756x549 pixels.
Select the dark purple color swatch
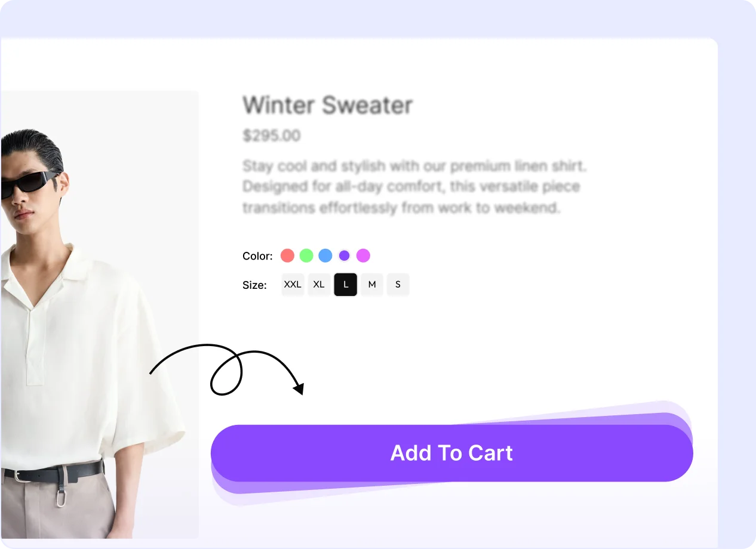point(344,255)
